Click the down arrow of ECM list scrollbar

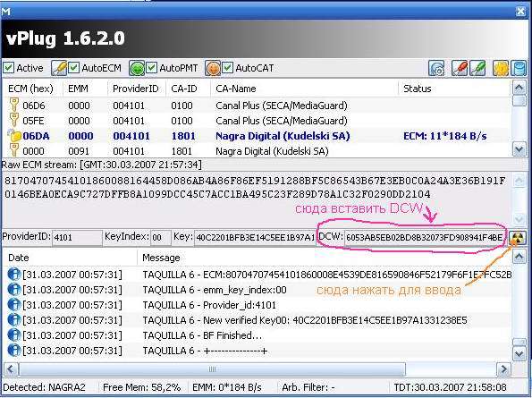[519, 149]
